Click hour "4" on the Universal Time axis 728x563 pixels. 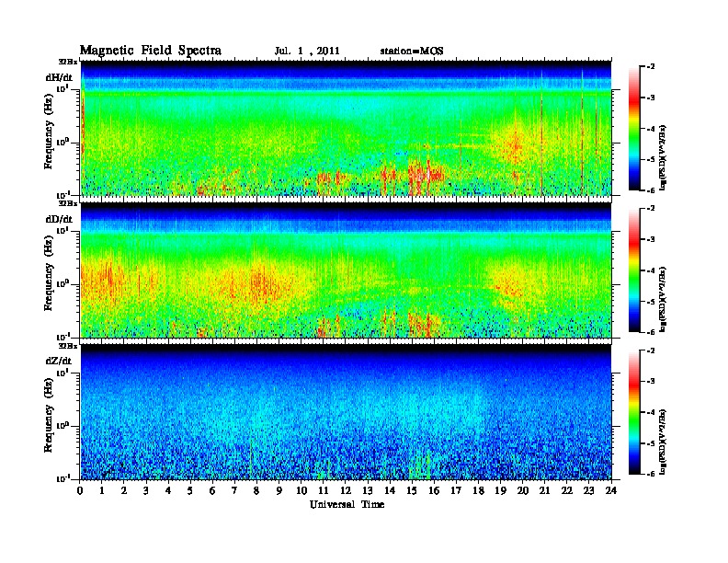168,490
